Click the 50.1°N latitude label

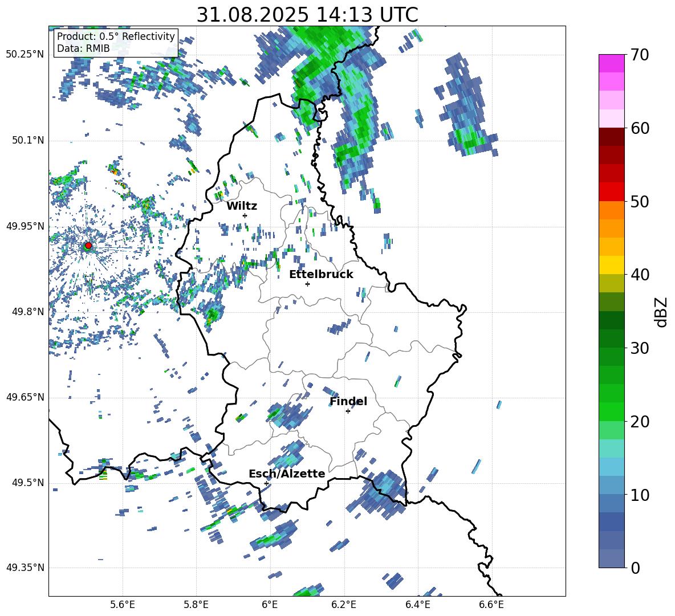[x=28, y=140]
